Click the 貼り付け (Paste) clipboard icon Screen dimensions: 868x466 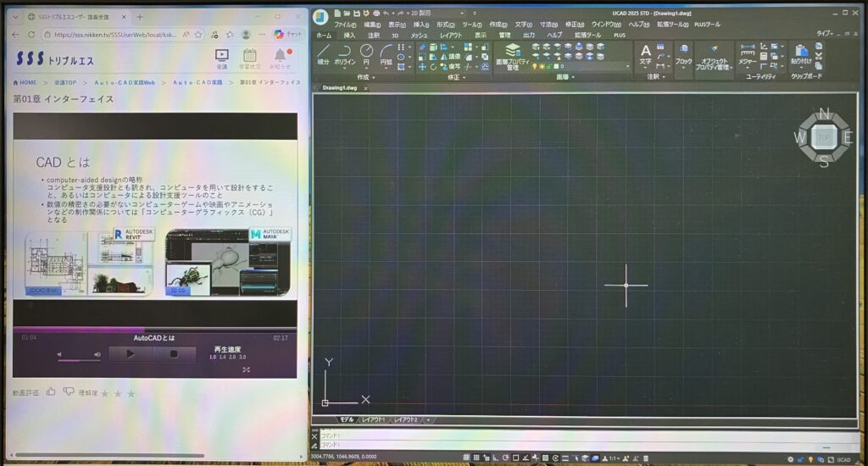point(799,55)
